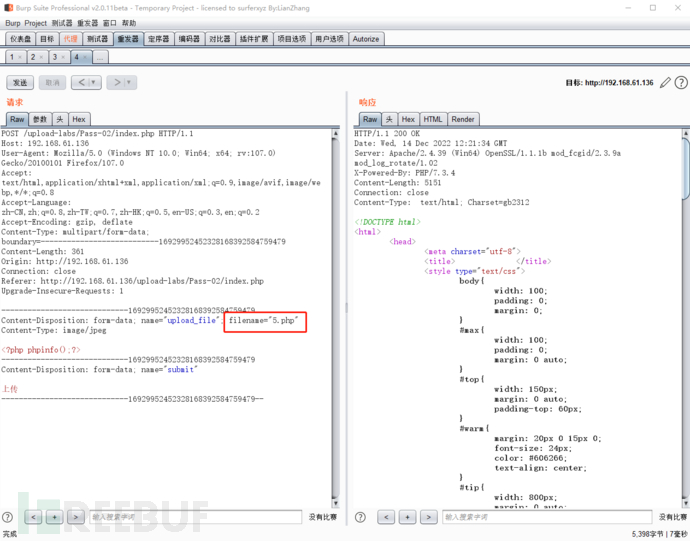Screen dimensions: 690x541
Task: Show response in Render view
Action: pyautogui.click(x=463, y=119)
